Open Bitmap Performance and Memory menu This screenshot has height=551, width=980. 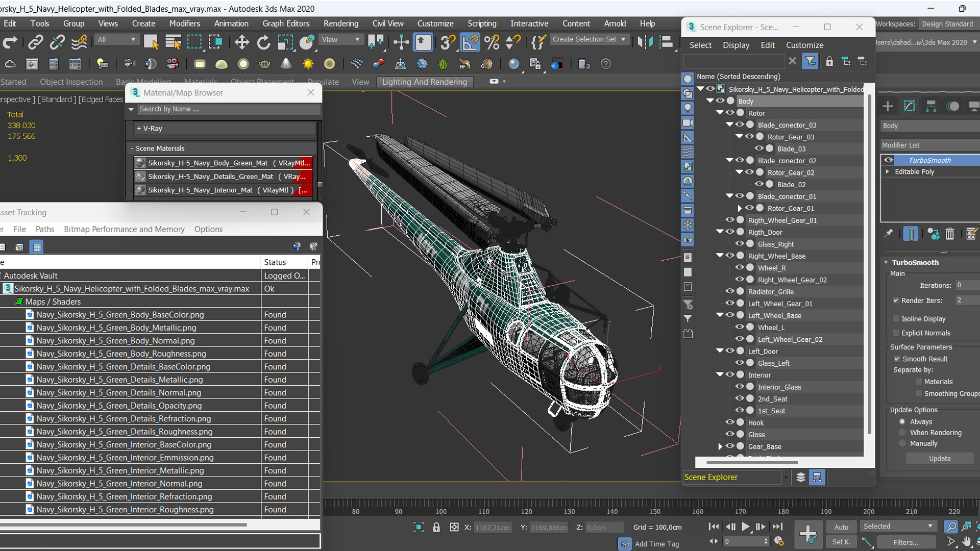pos(124,229)
